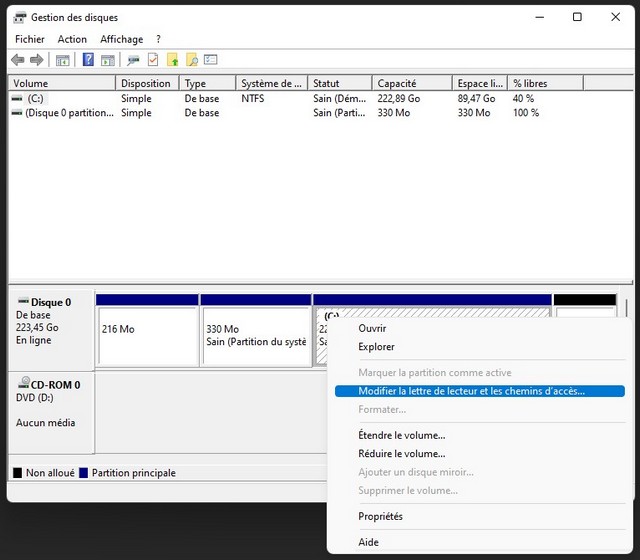Open Help via the blue question mark icon
Image resolution: width=640 pixels, height=560 pixels.
(88, 60)
